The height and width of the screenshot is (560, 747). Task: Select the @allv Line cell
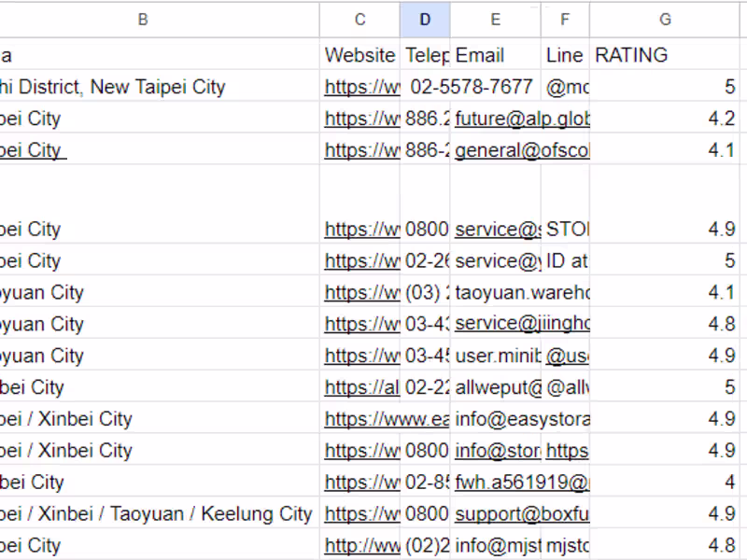[x=565, y=387]
